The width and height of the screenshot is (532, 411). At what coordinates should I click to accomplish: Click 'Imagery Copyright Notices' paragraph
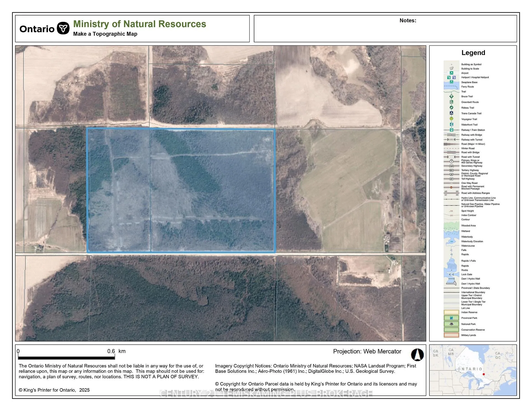[x=316, y=368]
